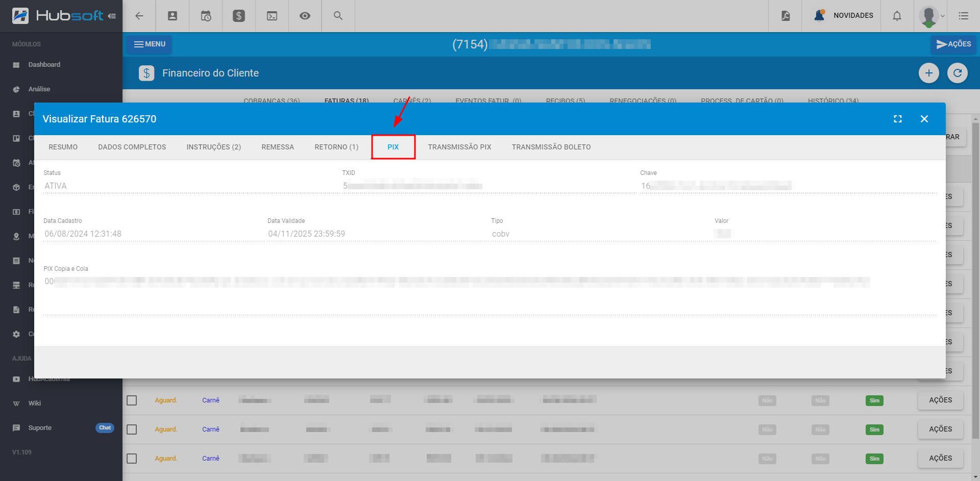This screenshot has width=980, height=481.
Task: Open the dollar sign financial toolbar icon
Action: pos(239,16)
